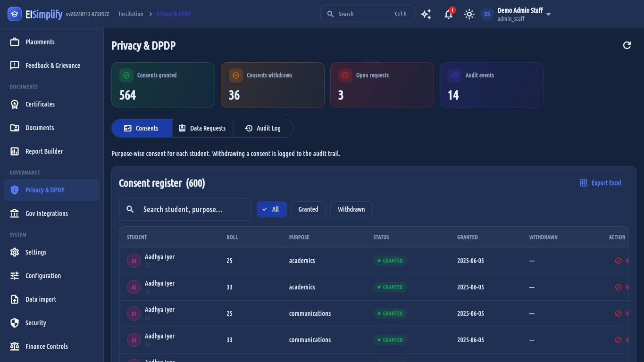644x362 pixels.
Task: Open the notifications bell
Action: coord(449,14)
